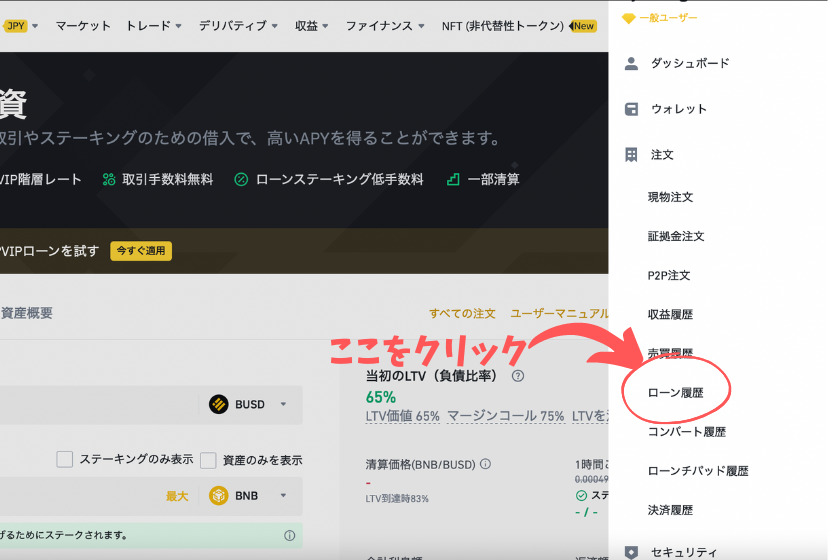The width and height of the screenshot is (840, 560).
Task: Click the LTV価値 65% text
Action: (402, 416)
